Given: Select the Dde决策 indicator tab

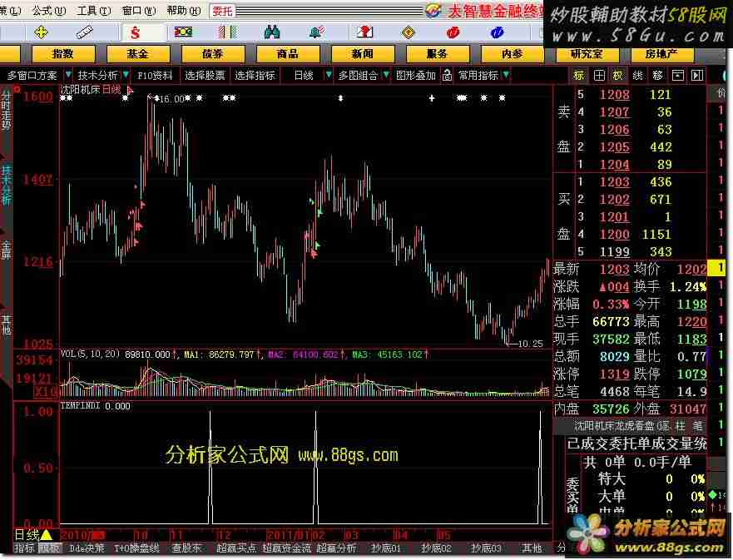Looking at the screenshot, I should click(x=87, y=548).
